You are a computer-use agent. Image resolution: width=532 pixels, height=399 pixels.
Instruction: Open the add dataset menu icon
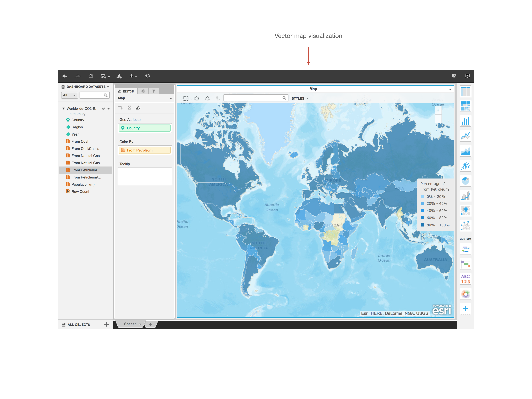coord(105,76)
